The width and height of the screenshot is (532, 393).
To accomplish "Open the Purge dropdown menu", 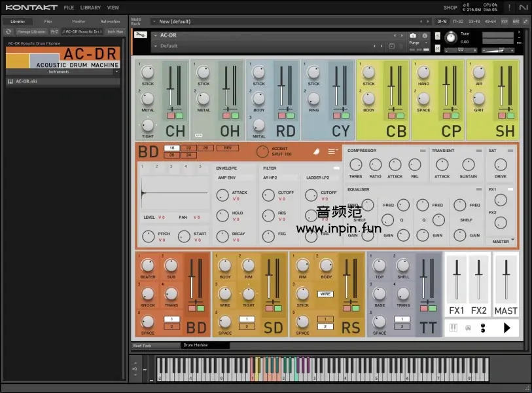I will (415, 43).
